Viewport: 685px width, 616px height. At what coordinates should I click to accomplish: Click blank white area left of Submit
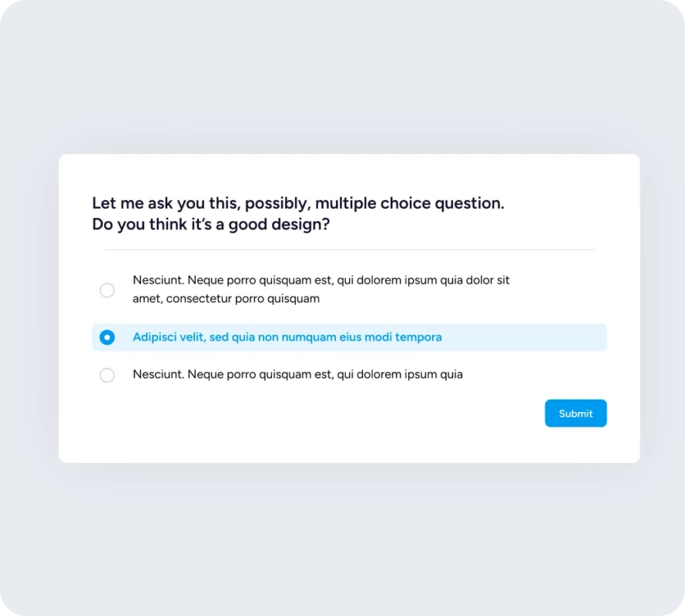click(x=347, y=413)
